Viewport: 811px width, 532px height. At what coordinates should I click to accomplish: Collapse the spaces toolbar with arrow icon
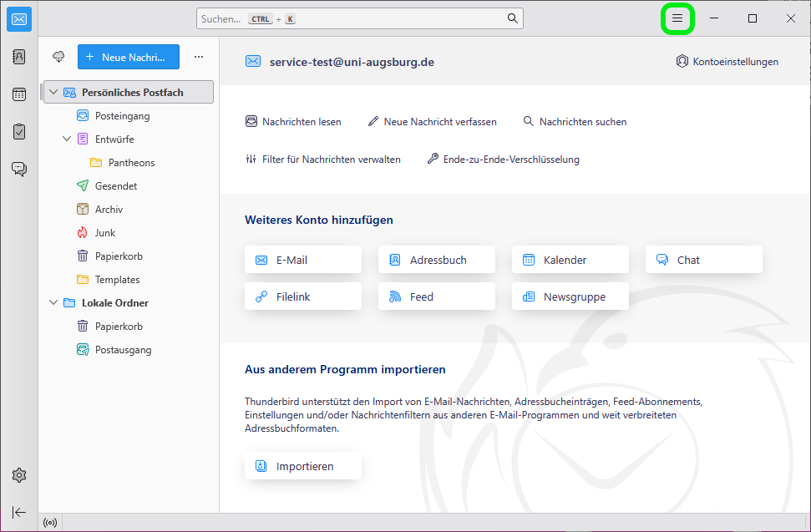(x=18, y=512)
